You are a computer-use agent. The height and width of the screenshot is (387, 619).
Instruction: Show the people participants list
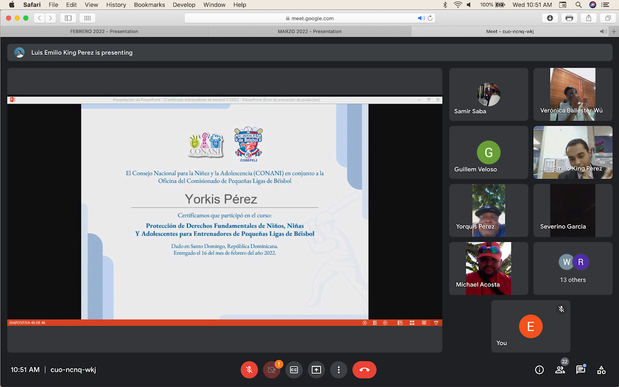[560, 370]
